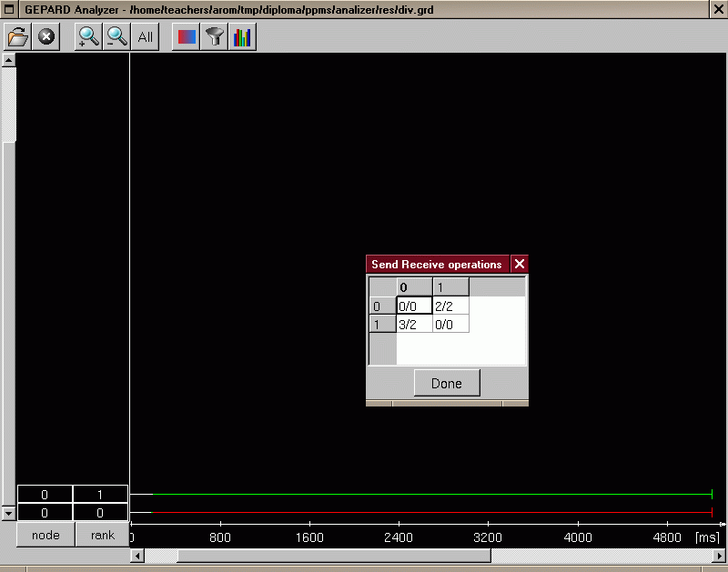Screen dimensions: 728x572
Task: Click the Done button
Action: (447, 383)
